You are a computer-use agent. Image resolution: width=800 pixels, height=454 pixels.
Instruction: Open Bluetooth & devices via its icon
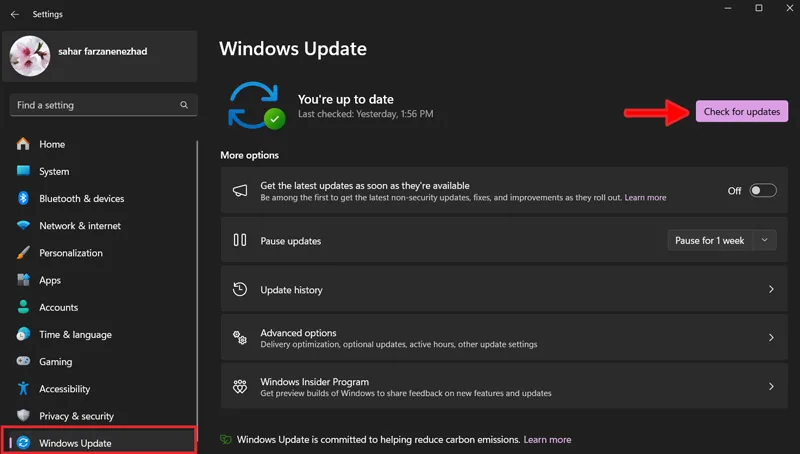23,198
